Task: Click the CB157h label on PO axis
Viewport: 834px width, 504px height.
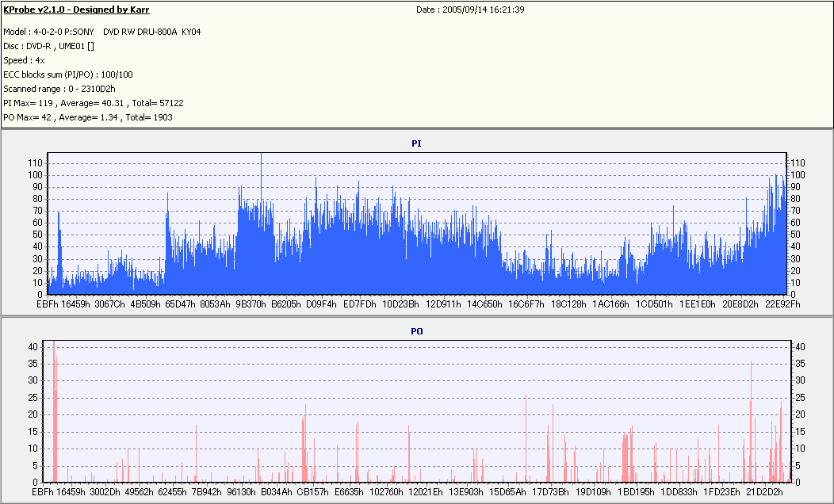Action: pyautogui.click(x=312, y=492)
